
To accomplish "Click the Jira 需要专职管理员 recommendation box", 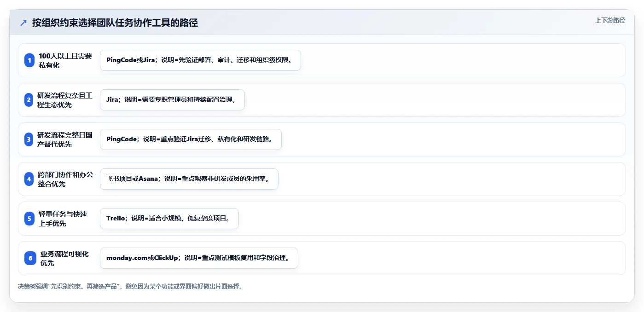I will pos(172,100).
